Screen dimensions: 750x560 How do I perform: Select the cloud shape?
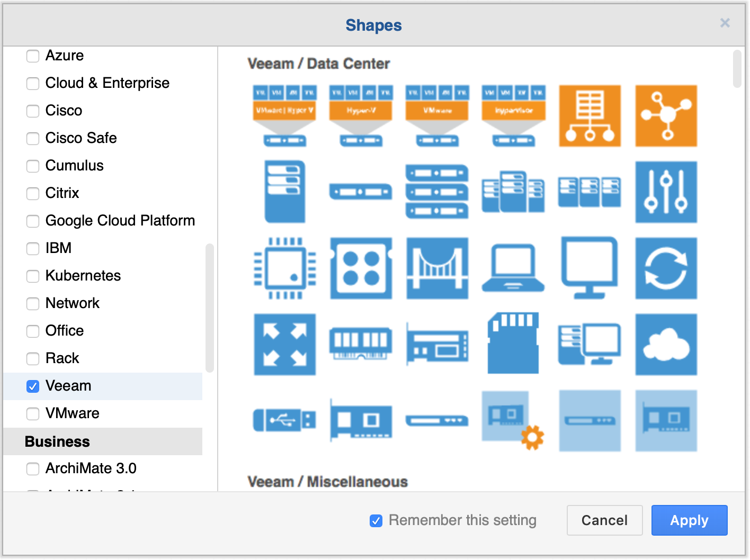(x=666, y=345)
